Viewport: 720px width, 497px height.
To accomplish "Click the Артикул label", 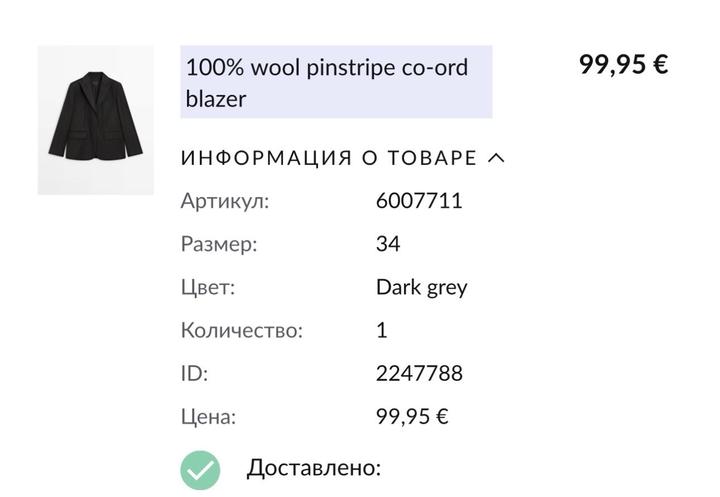I will click(x=225, y=201).
